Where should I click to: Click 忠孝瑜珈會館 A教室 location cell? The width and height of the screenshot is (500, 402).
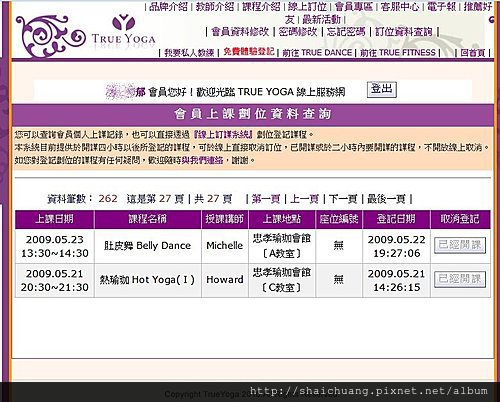[282, 246]
